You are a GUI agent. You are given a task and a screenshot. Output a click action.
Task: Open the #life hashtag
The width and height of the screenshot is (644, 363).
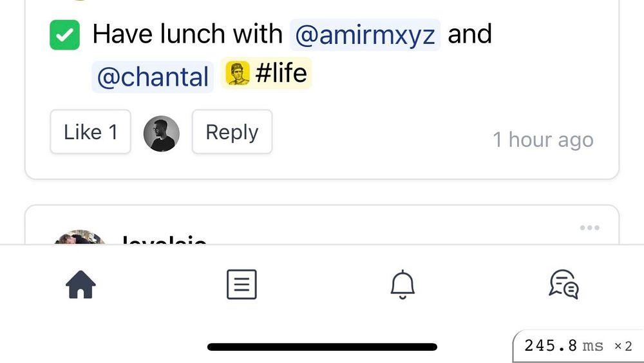pyautogui.click(x=281, y=74)
